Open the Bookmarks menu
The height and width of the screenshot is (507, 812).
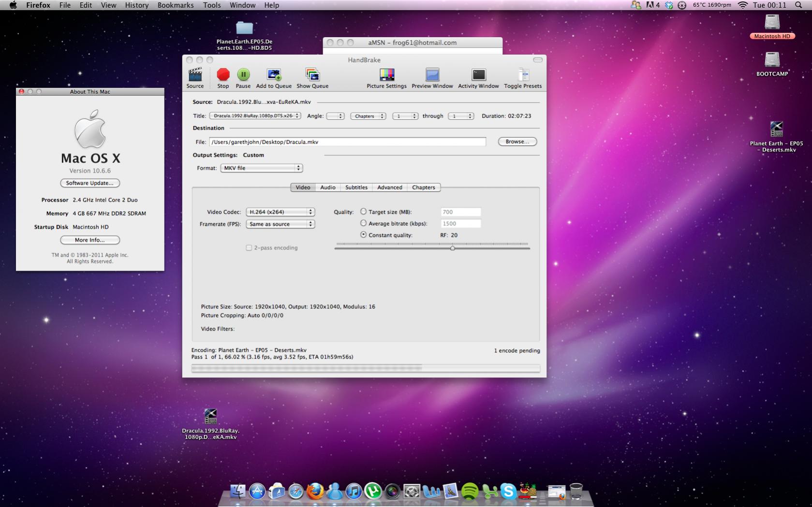click(x=176, y=5)
